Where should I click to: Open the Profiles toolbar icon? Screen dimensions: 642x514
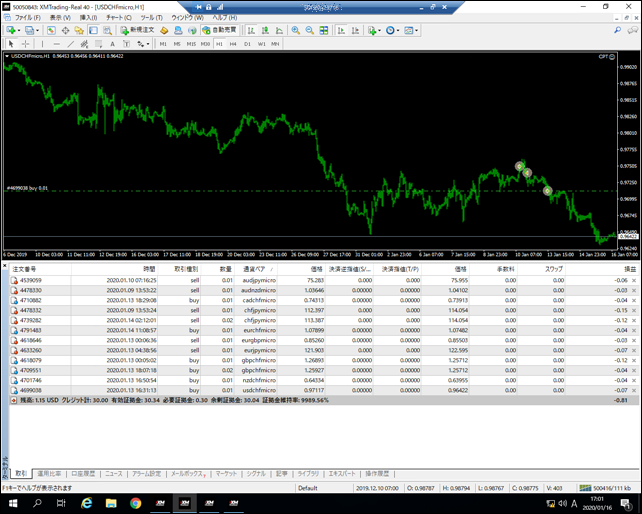(29, 30)
